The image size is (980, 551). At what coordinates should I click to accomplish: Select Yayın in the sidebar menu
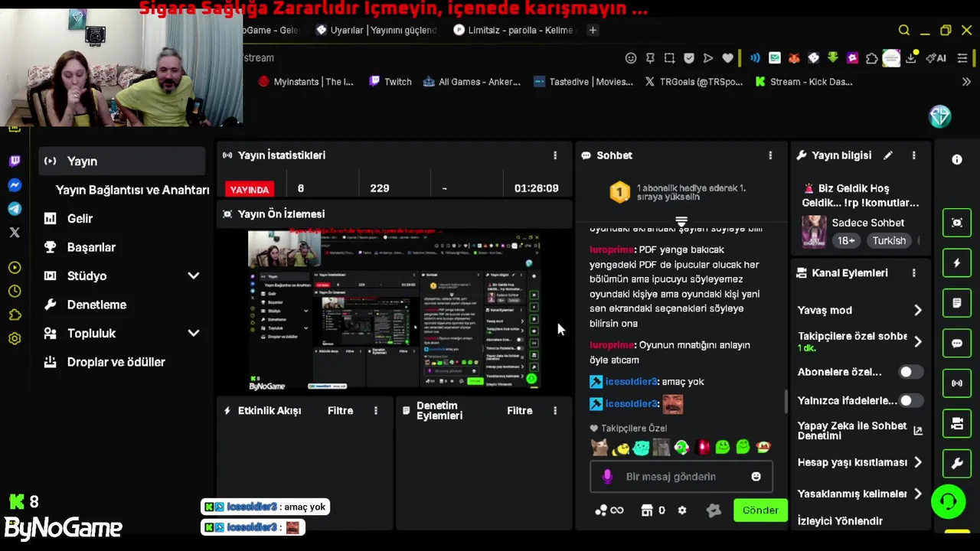coord(122,161)
